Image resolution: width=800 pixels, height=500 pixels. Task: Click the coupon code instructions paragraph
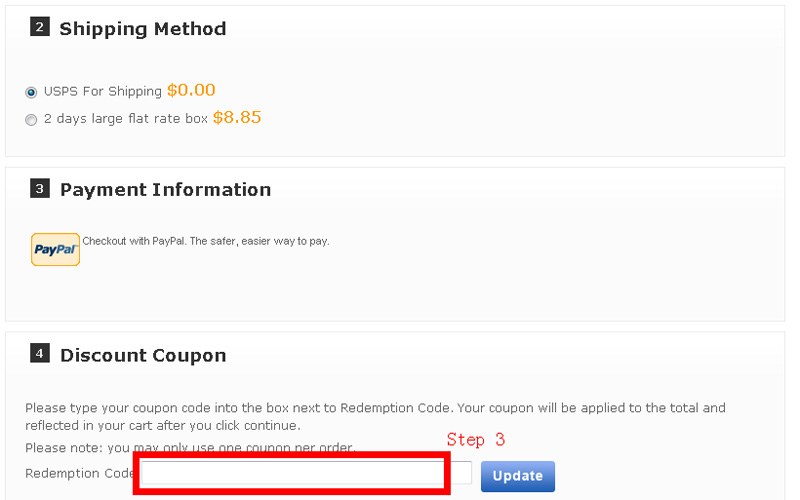375,416
